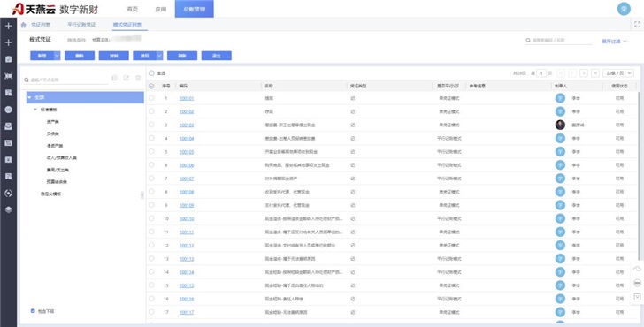Select the row with code 100101
This screenshot has height=327, width=644.
151,98
